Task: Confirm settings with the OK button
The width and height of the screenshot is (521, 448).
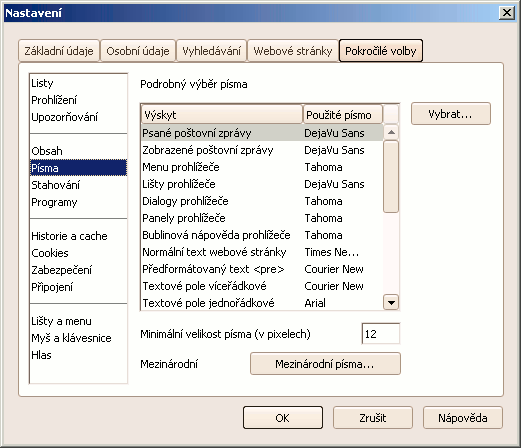Action: pos(283,418)
